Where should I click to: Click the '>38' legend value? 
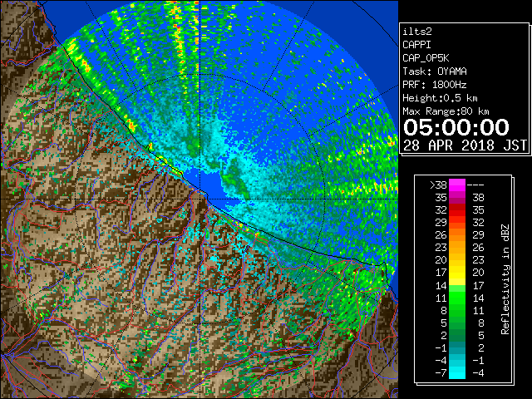[438, 185]
